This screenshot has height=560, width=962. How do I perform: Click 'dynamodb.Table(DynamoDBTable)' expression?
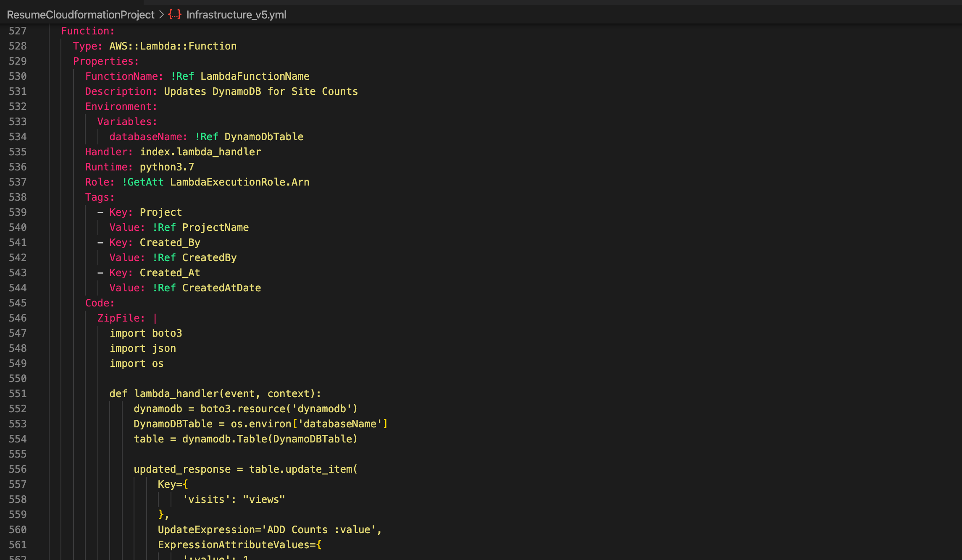click(x=270, y=439)
